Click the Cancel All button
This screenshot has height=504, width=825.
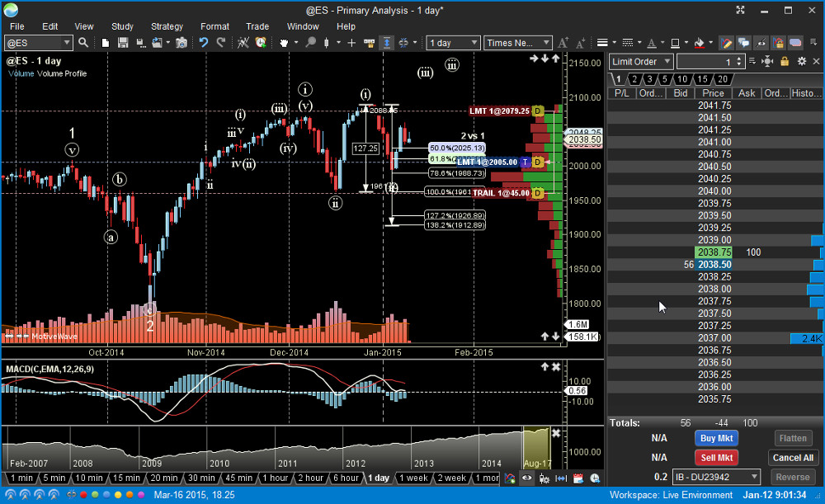pos(793,458)
